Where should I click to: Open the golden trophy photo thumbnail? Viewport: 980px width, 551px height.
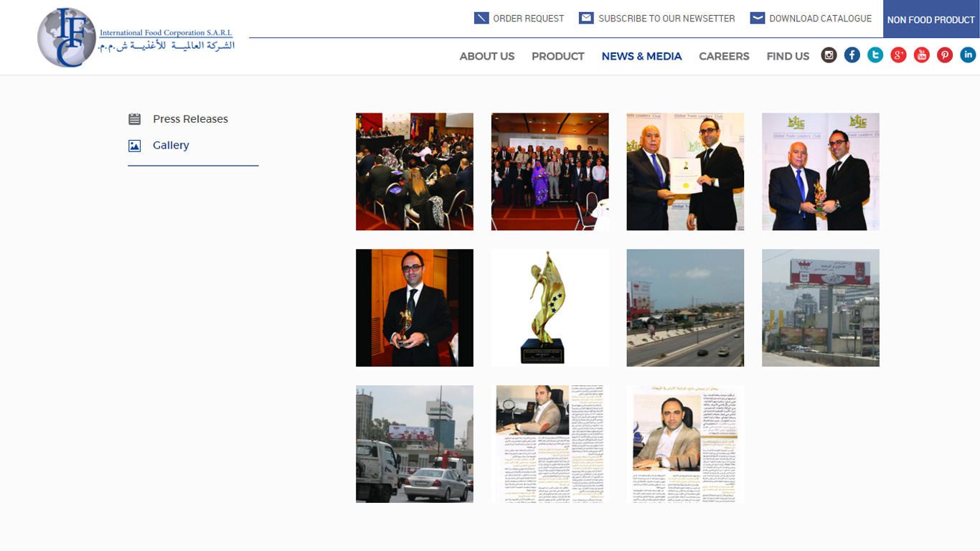pos(550,308)
